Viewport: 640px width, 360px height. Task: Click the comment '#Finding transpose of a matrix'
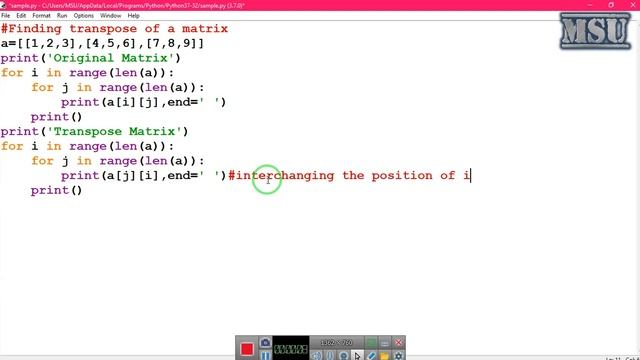click(114, 29)
